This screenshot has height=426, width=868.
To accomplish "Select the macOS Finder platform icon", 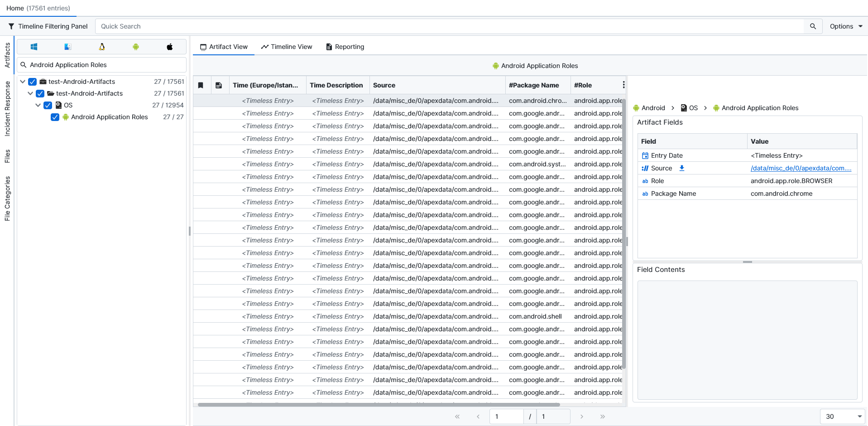I will (68, 47).
